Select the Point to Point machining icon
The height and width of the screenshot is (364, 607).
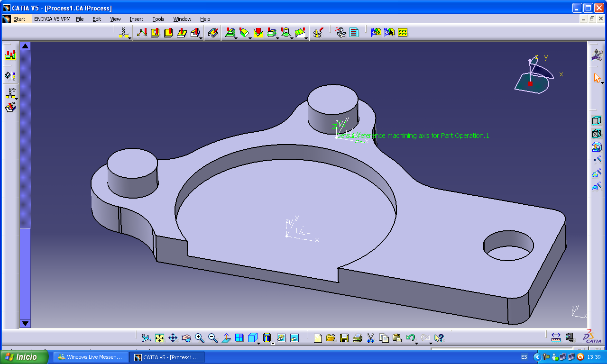click(x=141, y=32)
